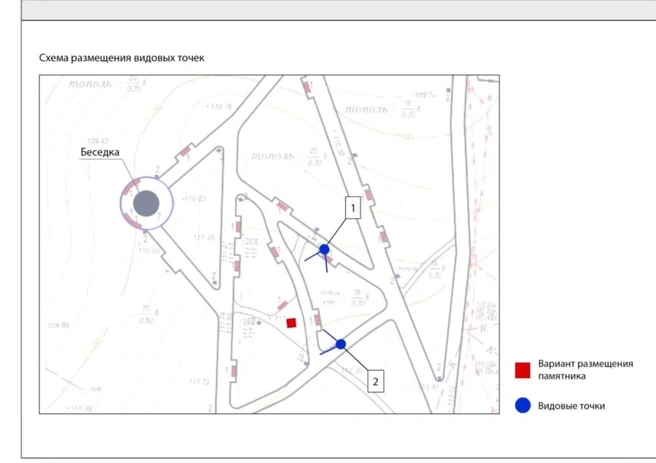
Task: Click the elevation value '110.76'
Action: pyautogui.click(x=220, y=107)
